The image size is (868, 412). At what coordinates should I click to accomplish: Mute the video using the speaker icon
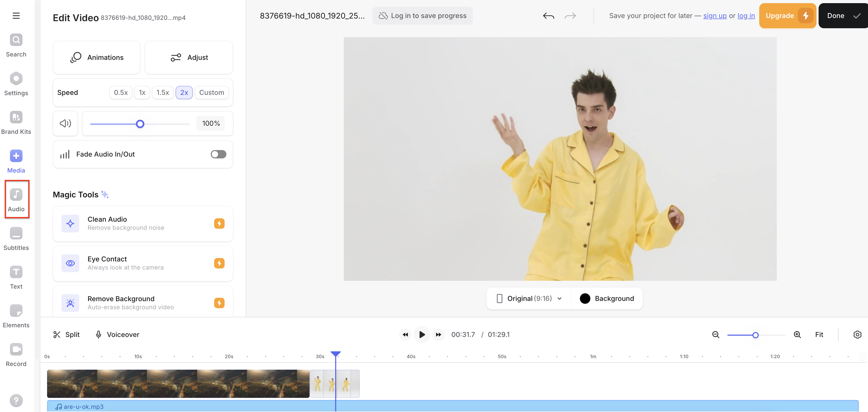click(65, 123)
